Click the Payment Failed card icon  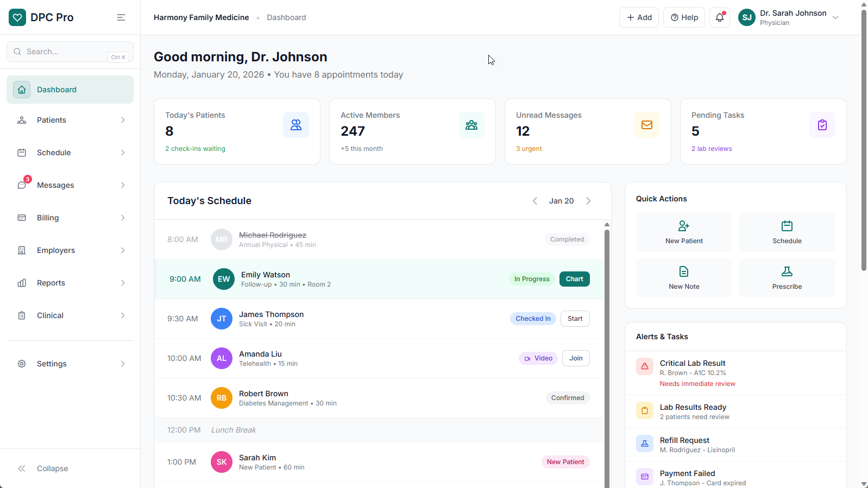[x=645, y=477]
